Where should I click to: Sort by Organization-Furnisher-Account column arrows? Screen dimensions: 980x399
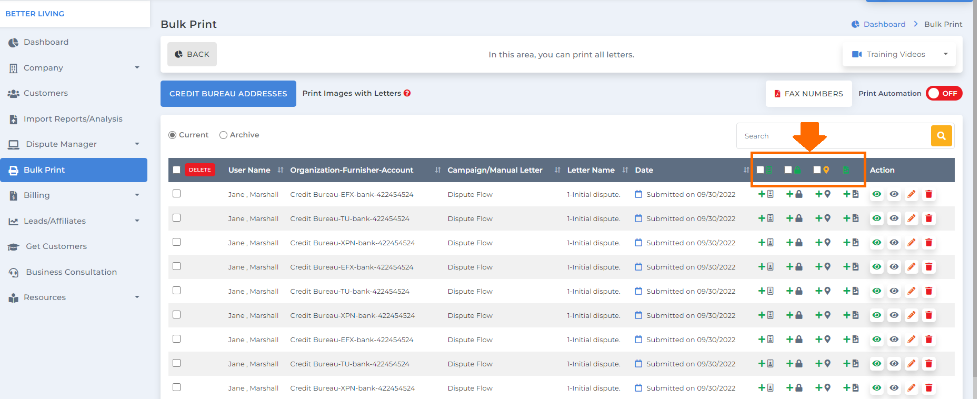click(x=438, y=170)
